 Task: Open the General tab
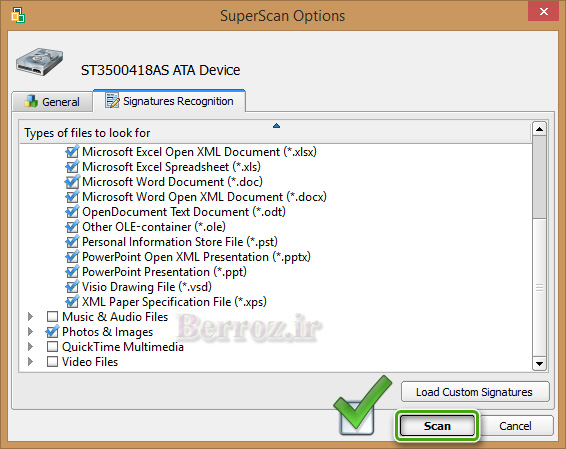(x=52, y=101)
